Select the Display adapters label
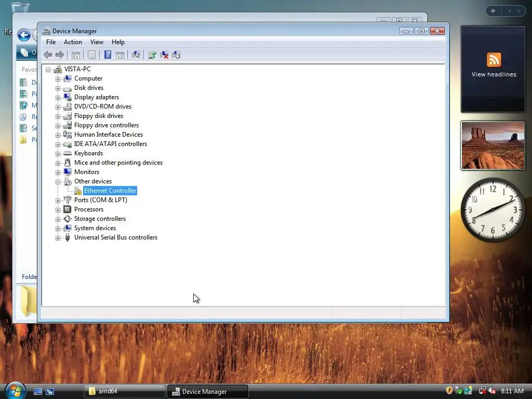The width and height of the screenshot is (532, 399). [x=97, y=97]
